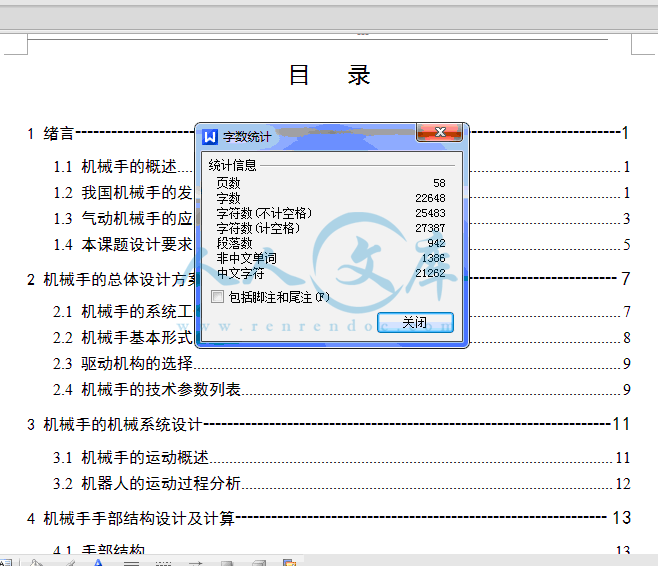Click the 统计信息 group heading
Screen dimensions: 658x566
coord(232,165)
